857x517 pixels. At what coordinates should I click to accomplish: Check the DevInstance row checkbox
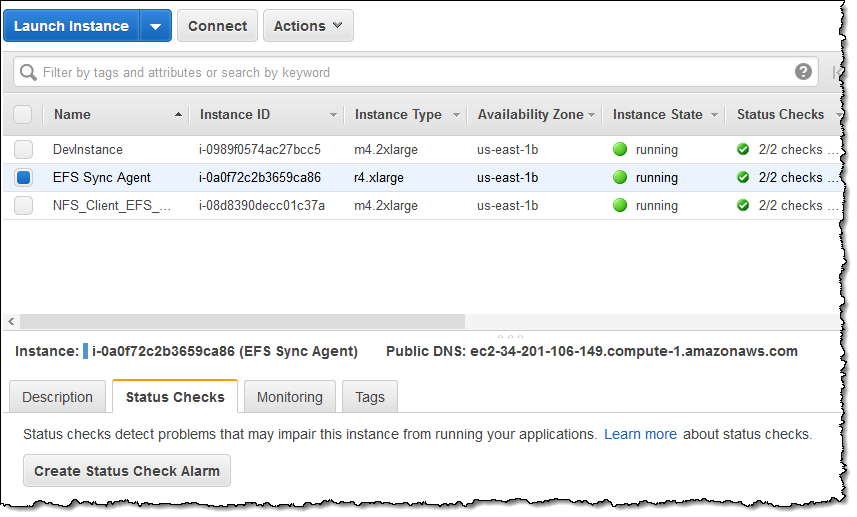[23, 150]
